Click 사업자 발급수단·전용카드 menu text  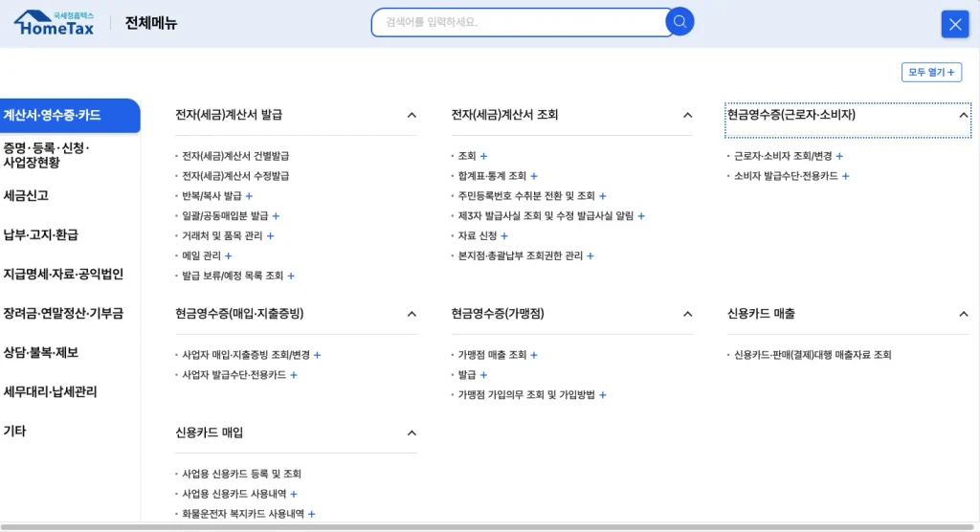pyautogui.click(x=234, y=374)
